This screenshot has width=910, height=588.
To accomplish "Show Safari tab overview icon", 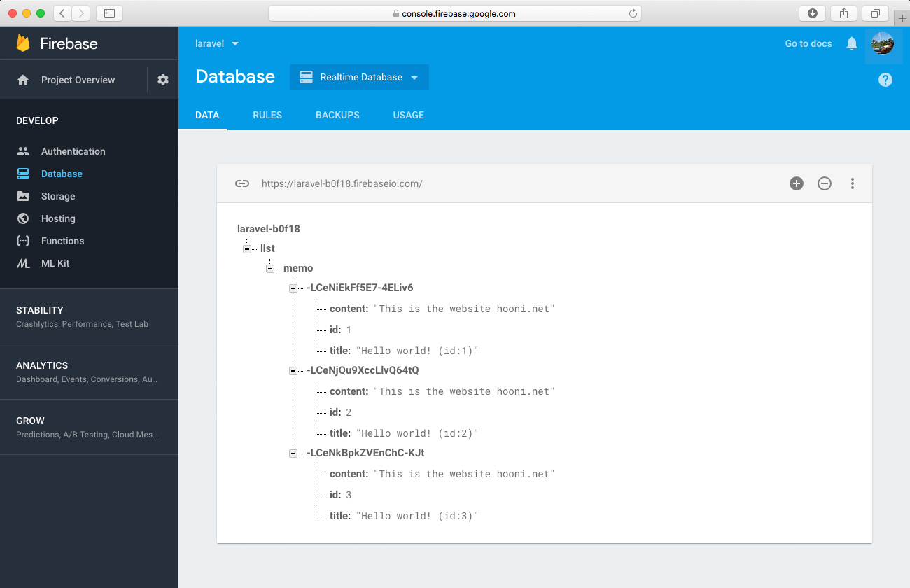I will point(876,13).
